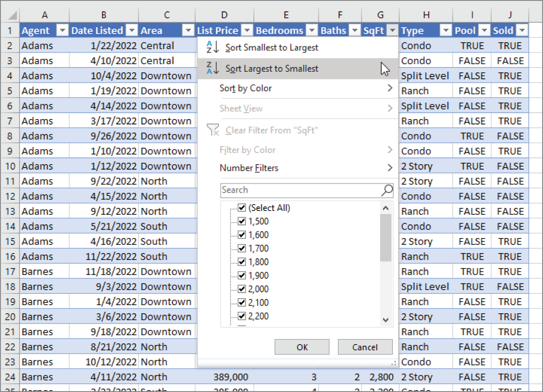Open the Number Filters submenu

(297, 168)
